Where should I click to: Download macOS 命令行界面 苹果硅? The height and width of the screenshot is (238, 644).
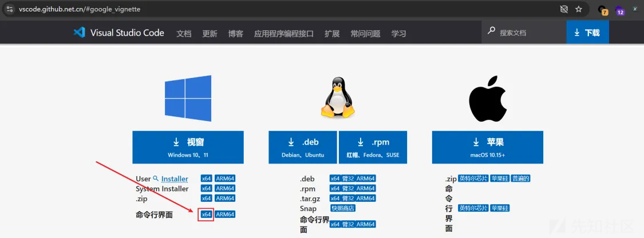[x=500, y=208]
